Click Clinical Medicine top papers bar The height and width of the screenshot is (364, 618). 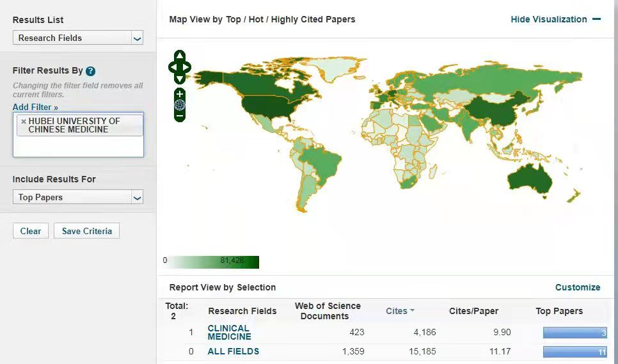[574, 333]
